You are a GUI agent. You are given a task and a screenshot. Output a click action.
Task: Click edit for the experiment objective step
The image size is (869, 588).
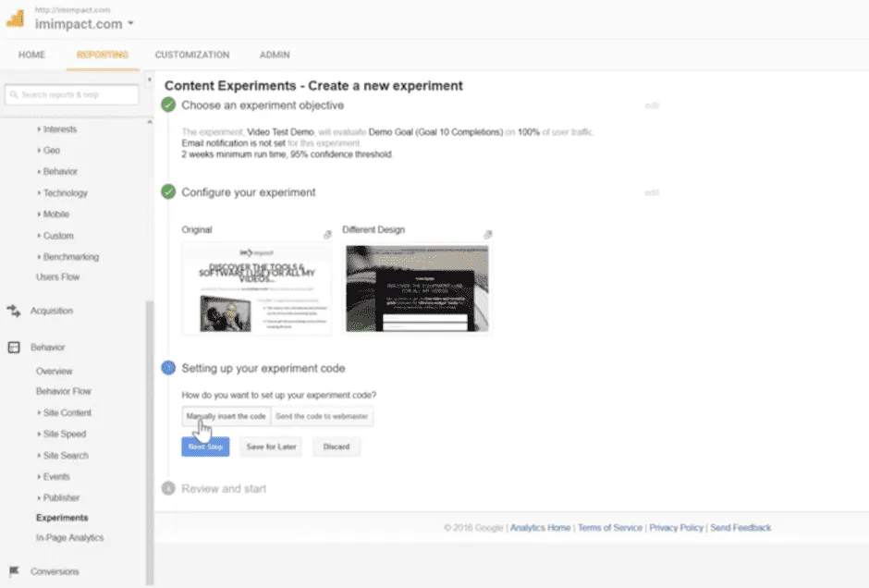(652, 105)
